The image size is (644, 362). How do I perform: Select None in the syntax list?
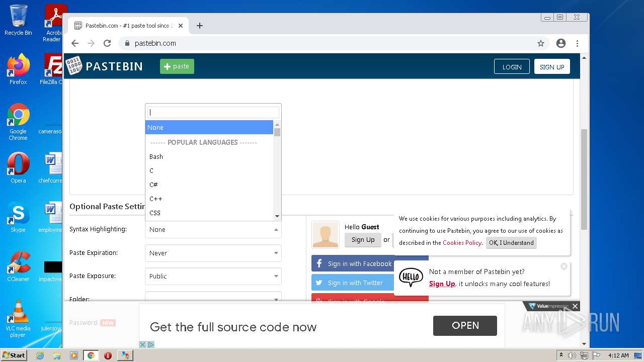pos(209,127)
